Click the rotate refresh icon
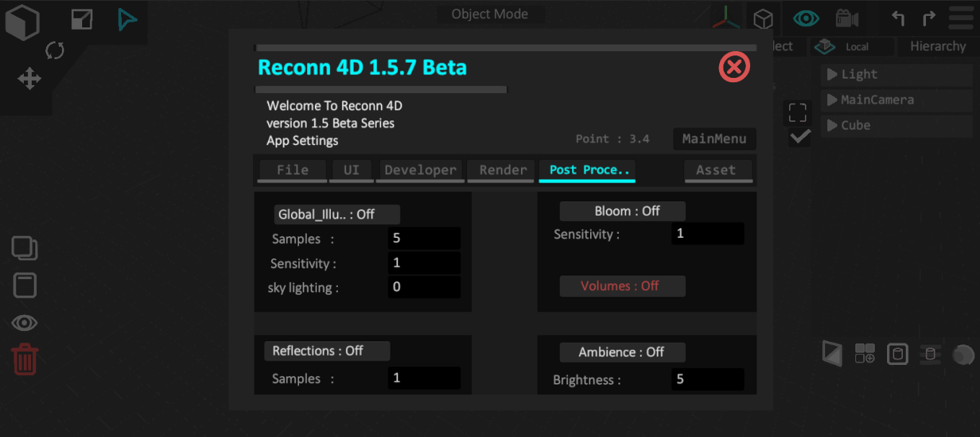The width and height of the screenshot is (980, 437). point(55,50)
